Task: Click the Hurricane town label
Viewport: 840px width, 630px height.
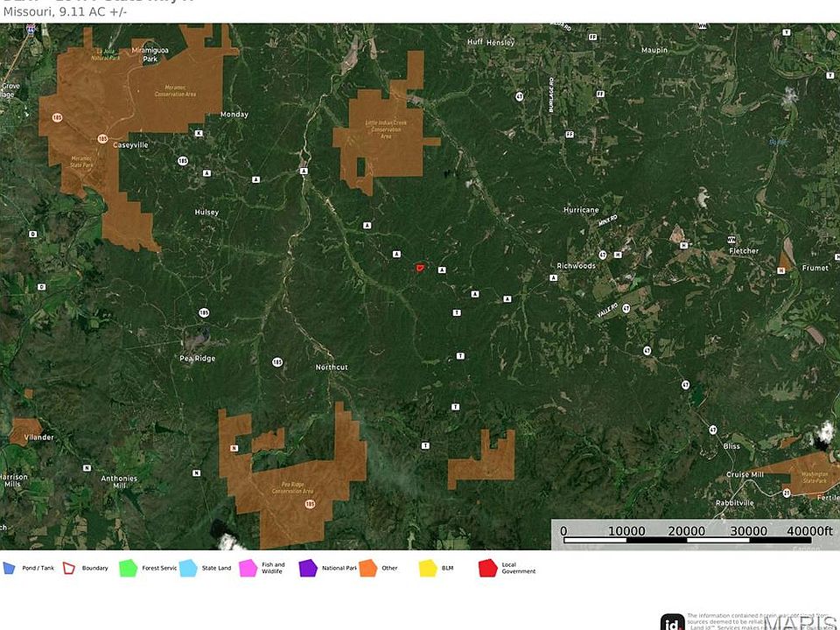Action: pyautogui.click(x=581, y=210)
